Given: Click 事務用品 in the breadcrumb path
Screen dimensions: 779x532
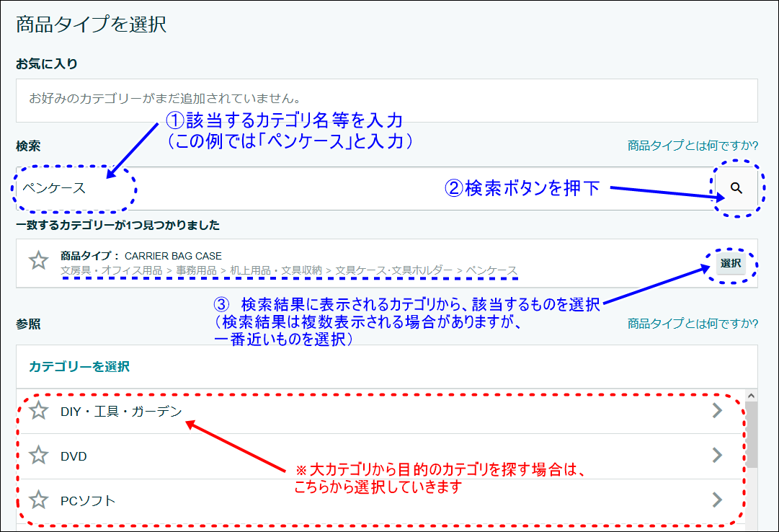Looking at the screenshot, I should (196, 270).
